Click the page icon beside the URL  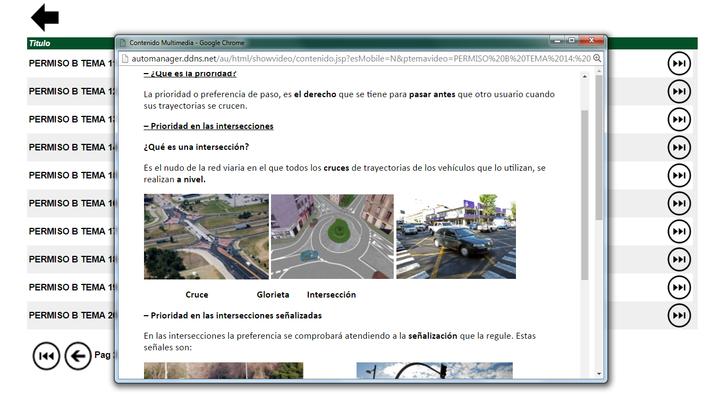coord(124,58)
